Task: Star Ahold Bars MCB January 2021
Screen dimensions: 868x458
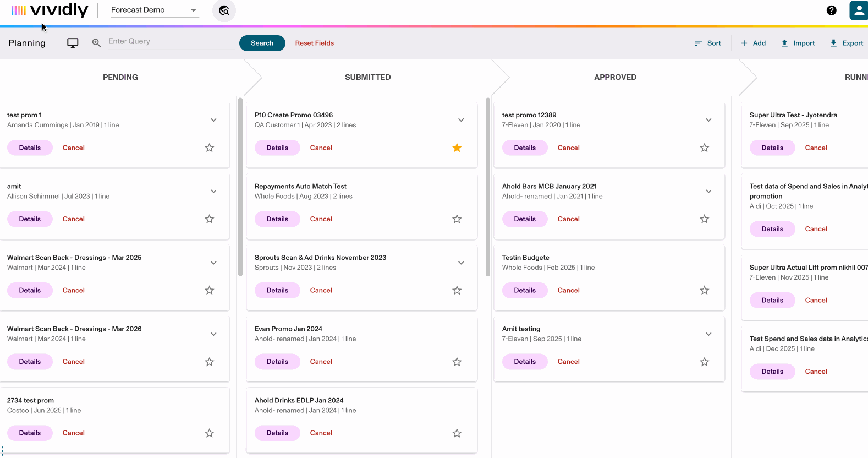Action: click(705, 219)
